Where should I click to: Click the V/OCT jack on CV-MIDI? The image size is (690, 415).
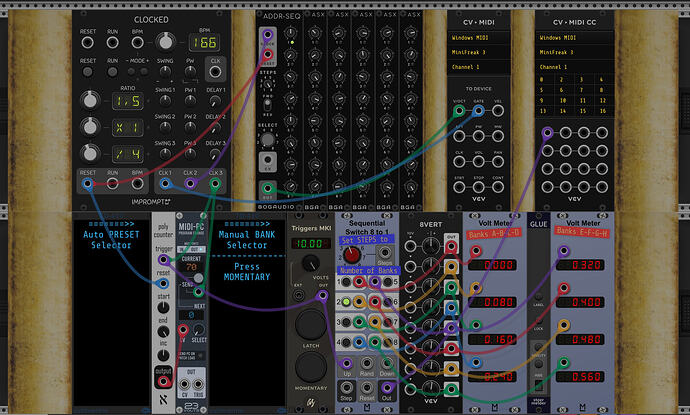click(x=459, y=111)
